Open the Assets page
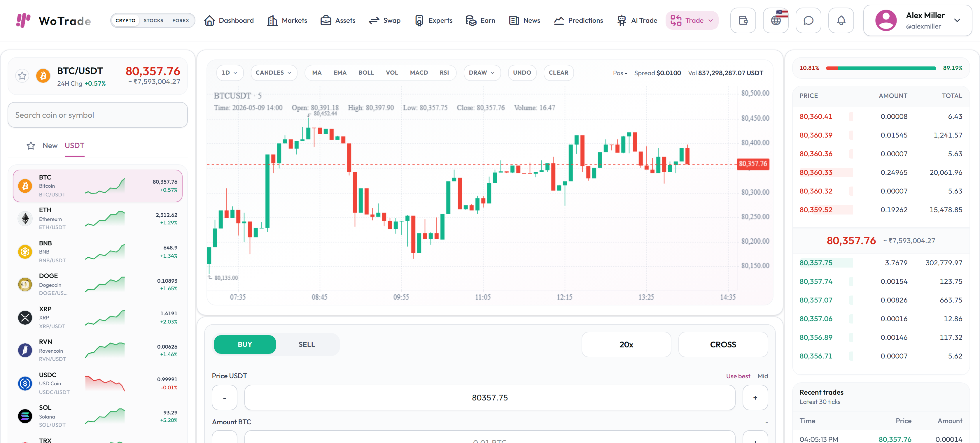980x443 pixels. 338,20
